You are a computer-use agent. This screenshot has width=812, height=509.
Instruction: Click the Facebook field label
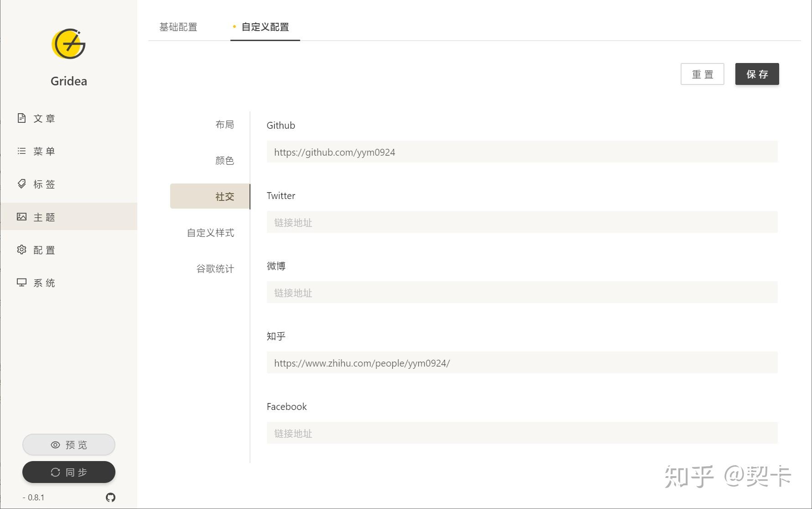click(286, 406)
